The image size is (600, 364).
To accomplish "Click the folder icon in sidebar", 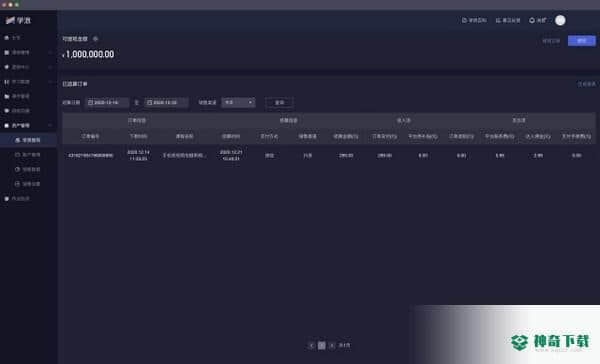I will (x=7, y=96).
